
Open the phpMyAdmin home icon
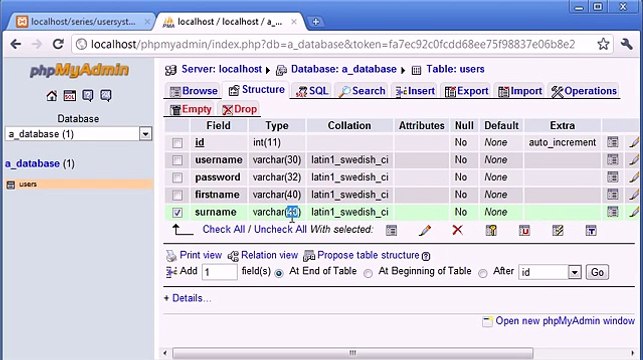tap(52, 96)
